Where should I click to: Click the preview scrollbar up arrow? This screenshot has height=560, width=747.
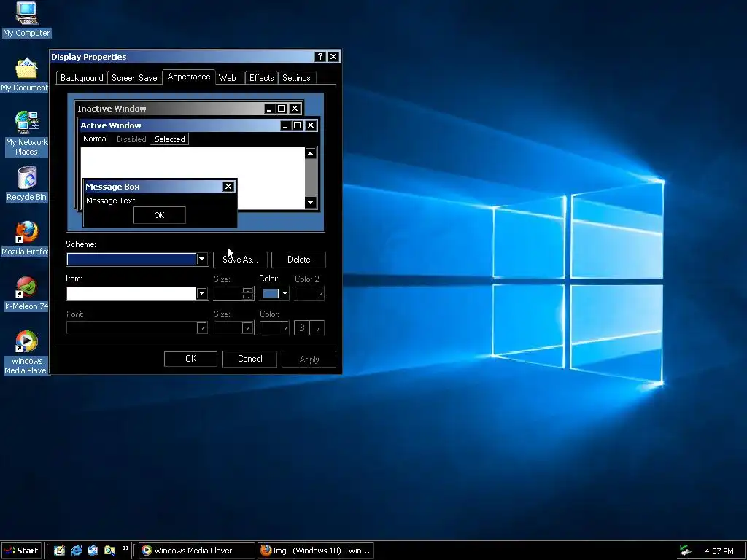(x=311, y=153)
